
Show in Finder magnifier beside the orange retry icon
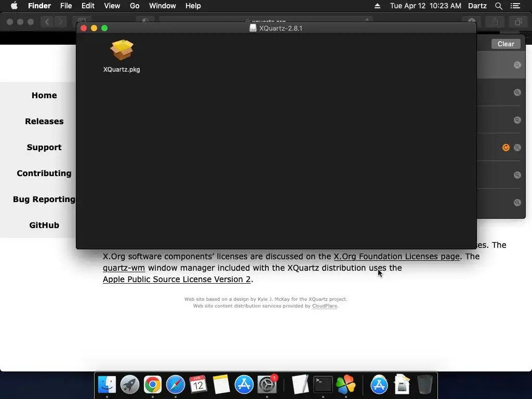[x=517, y=147]
